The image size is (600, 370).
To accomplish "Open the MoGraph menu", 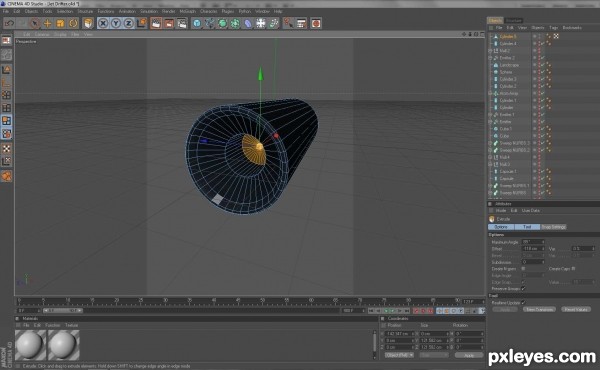I will click(x=188, y=11).
